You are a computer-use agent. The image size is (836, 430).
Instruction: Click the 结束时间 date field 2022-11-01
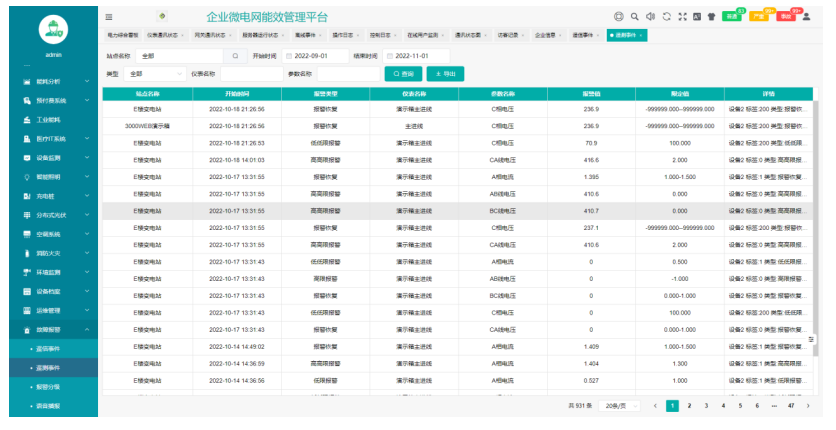[x=416, y=56]
